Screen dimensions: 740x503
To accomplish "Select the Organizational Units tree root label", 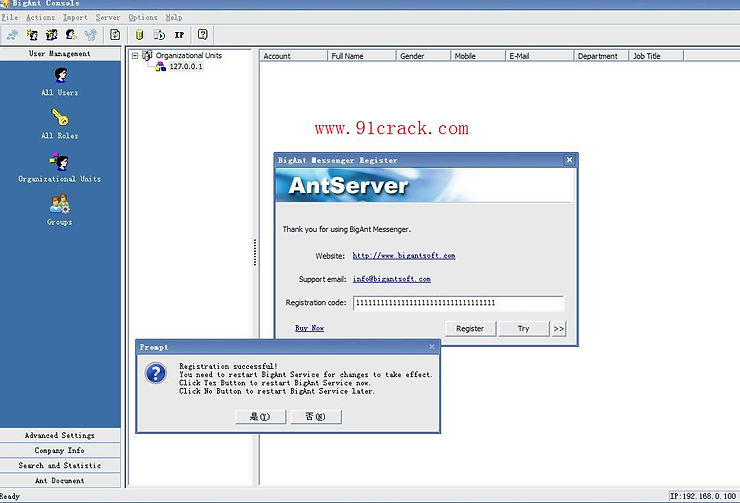I will click(189, 55).
